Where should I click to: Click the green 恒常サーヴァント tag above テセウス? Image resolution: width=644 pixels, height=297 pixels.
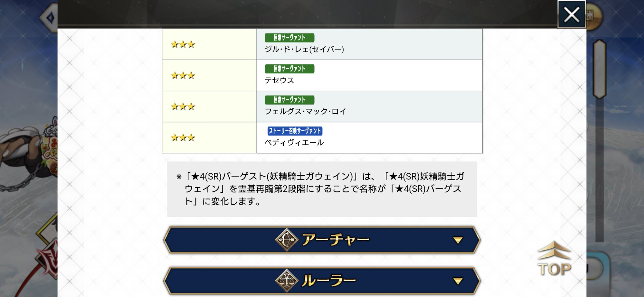289,69
